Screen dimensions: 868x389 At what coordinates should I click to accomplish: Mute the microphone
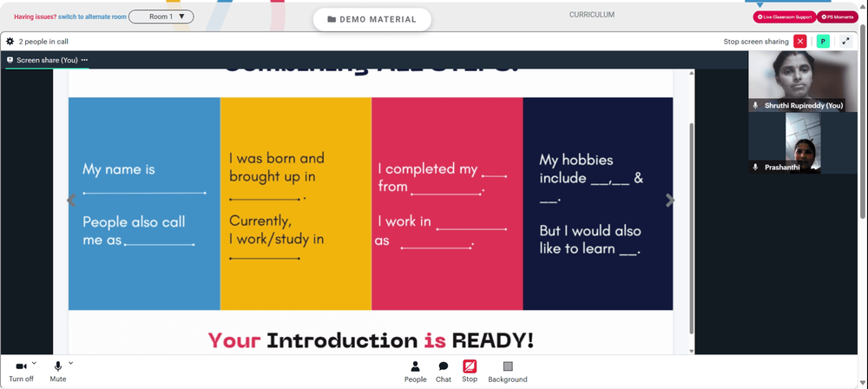point(57,372)
